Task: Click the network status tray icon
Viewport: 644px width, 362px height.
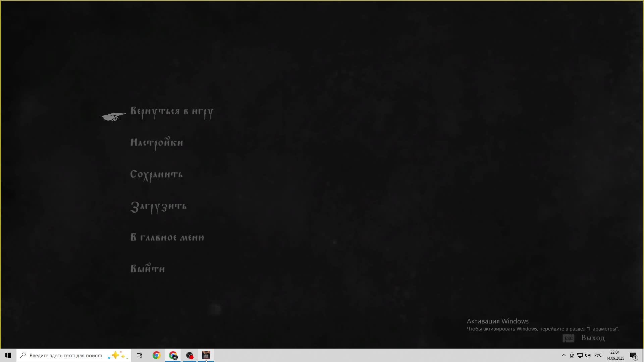Action: (x=580, y=355)
